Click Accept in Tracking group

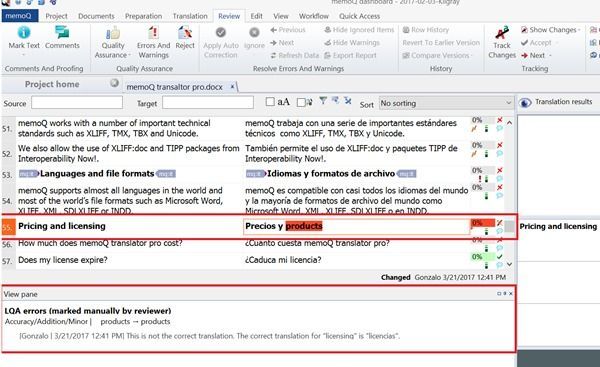click(536, 43)
